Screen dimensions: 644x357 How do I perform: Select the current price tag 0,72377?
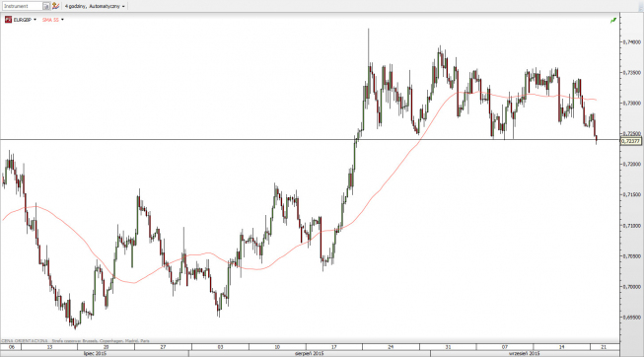(631, 141)
